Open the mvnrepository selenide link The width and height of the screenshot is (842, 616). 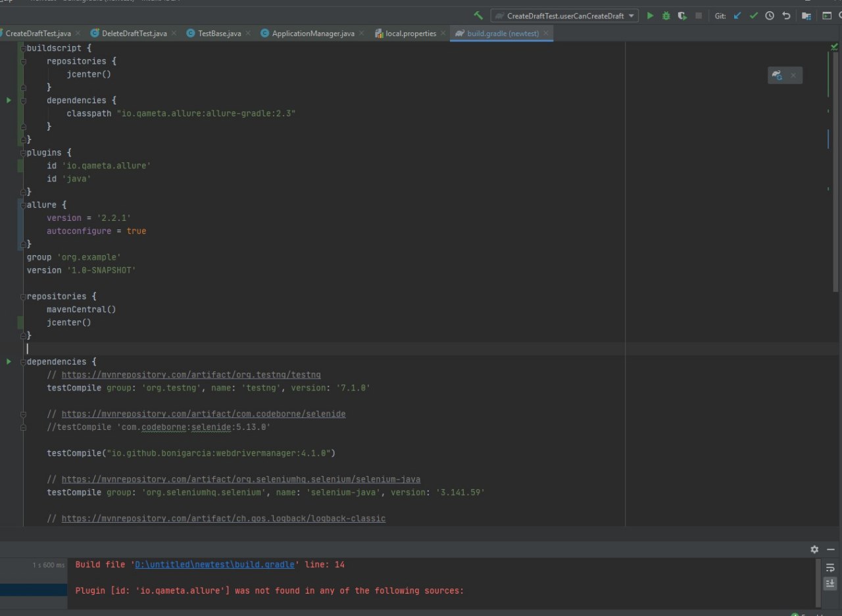pos(203,414)
